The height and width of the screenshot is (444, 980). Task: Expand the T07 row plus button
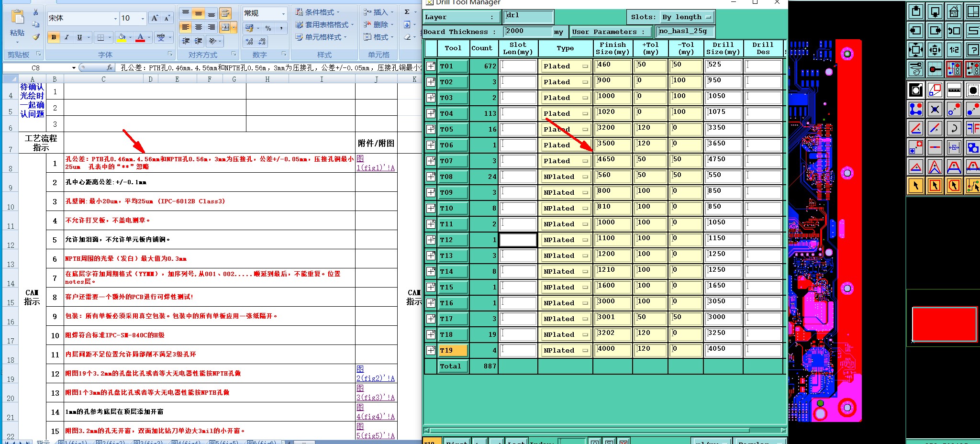click(431, 161)
